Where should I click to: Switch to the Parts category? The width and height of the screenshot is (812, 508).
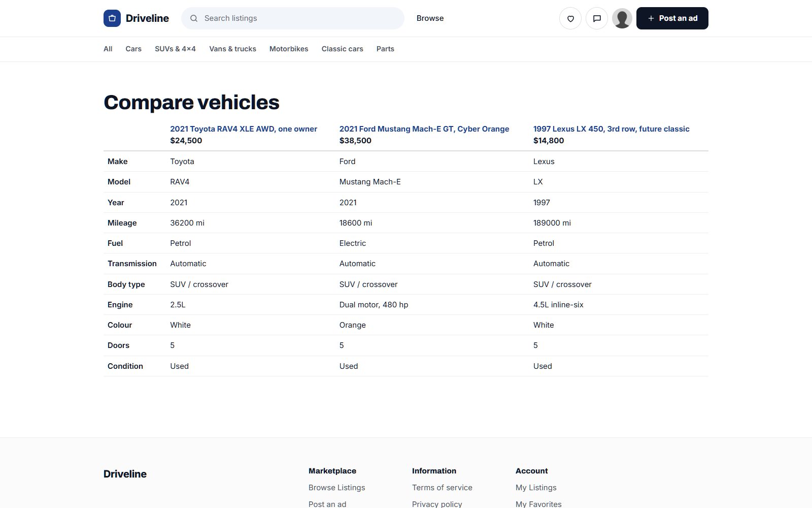click(385, 49)
